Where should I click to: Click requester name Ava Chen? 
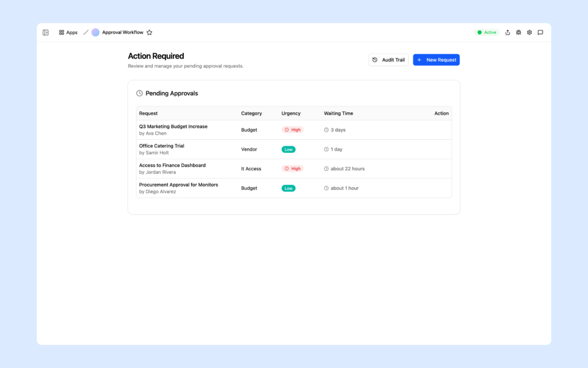tap(156, 133)
